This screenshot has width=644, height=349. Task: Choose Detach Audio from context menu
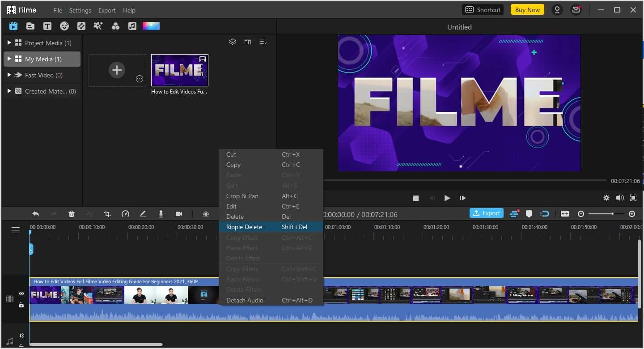click(x=271, y=300)
